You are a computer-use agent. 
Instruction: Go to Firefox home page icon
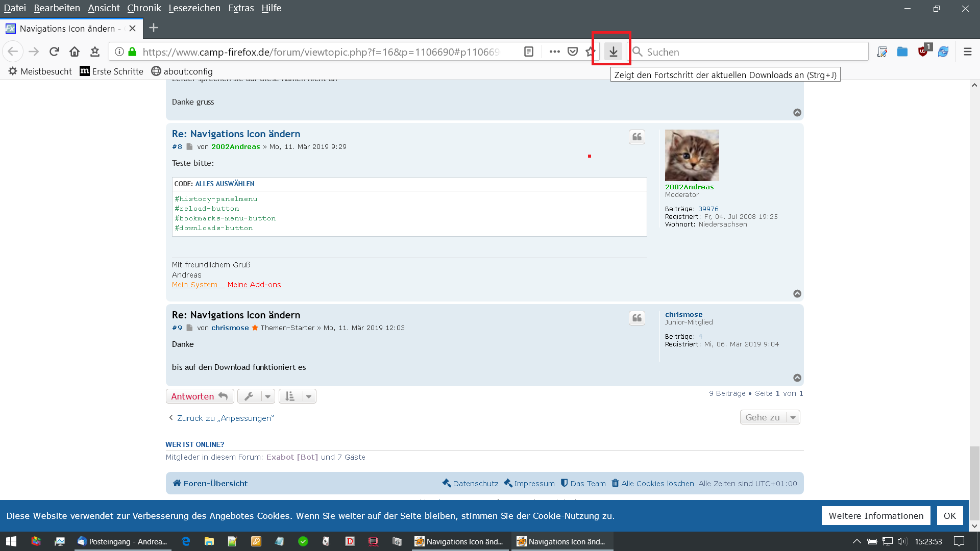75,52
